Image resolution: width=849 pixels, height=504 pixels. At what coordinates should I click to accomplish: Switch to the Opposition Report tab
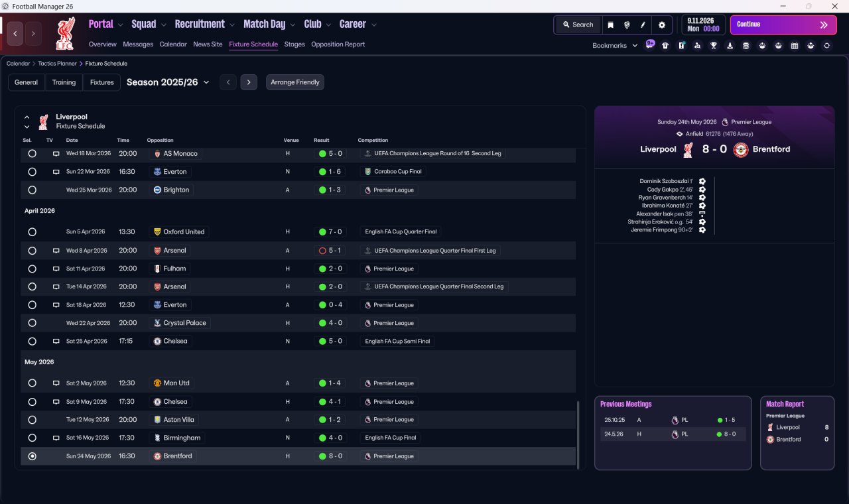pos(338,44)
